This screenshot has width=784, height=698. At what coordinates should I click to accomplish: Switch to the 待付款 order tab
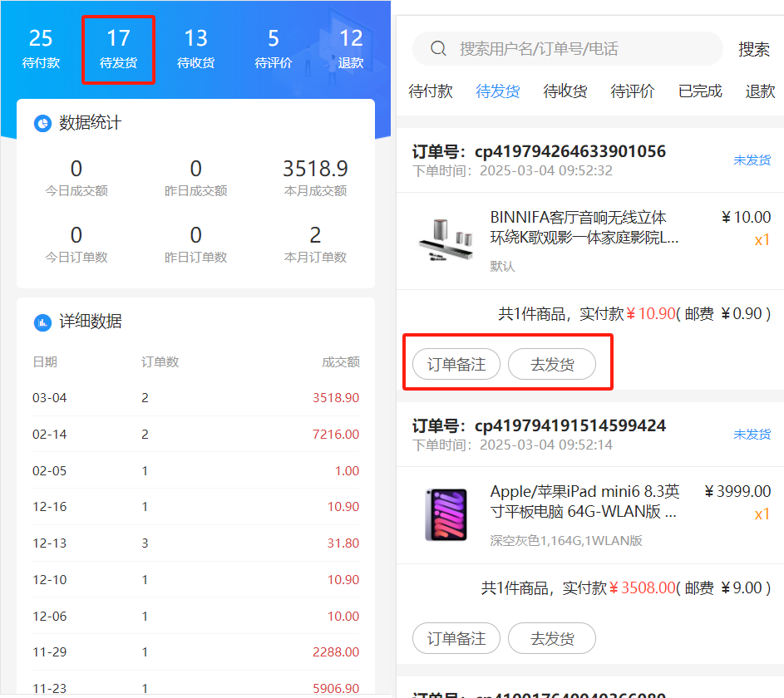pyautogui.click(x=431, y=91)
